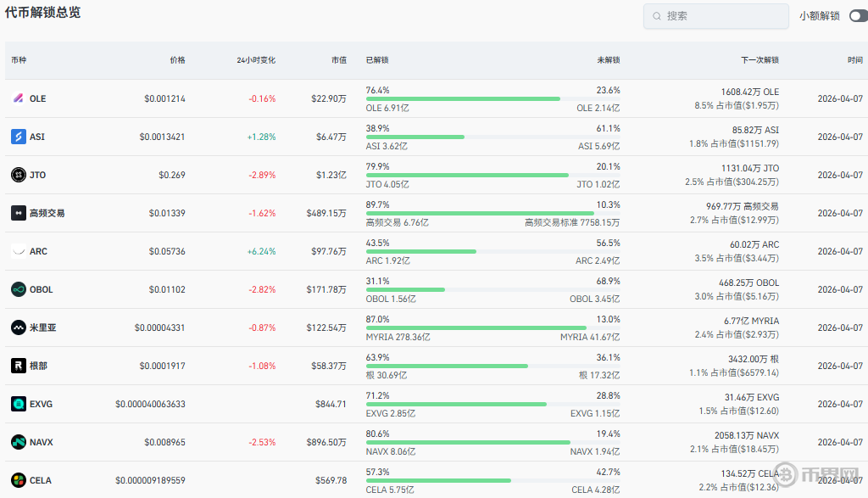Image resolution: width=868 pixels, height=498 pixels.
Task: Open the ASI token name link
Action: tap(37, 137)
